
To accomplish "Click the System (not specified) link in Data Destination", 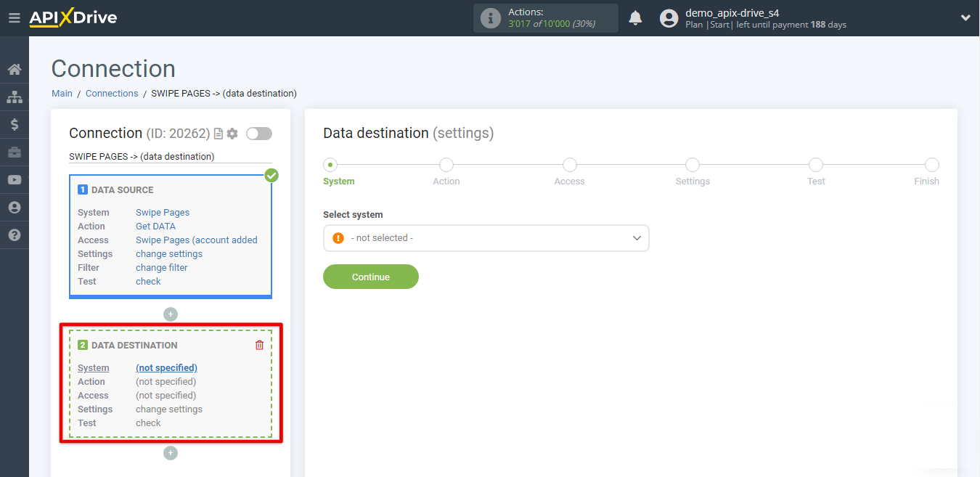I will [x=166, y=368].
